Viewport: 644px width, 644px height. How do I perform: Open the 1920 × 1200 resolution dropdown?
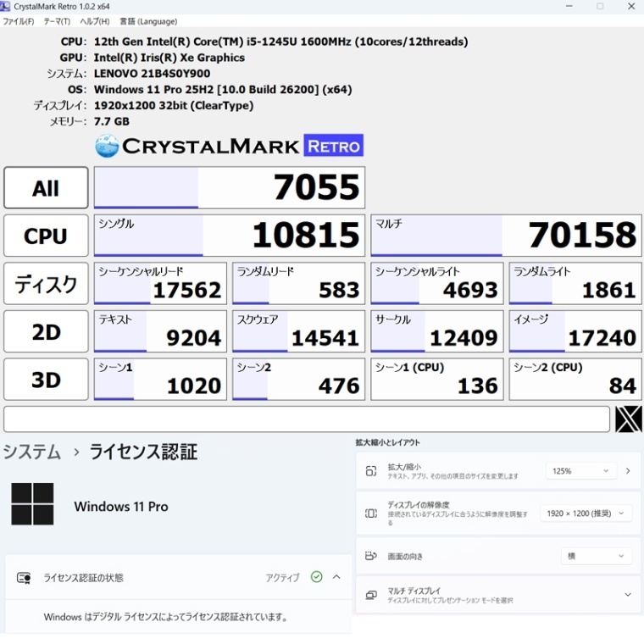(586, 513)
